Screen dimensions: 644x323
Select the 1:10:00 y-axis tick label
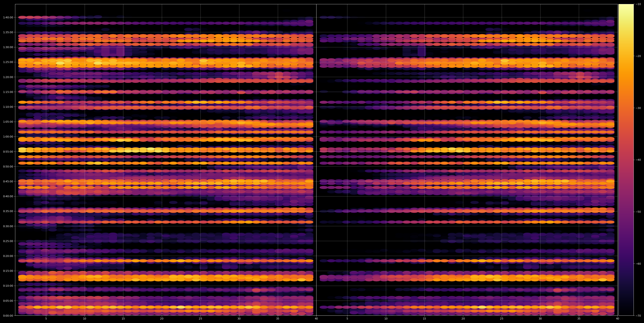(8, 107)
